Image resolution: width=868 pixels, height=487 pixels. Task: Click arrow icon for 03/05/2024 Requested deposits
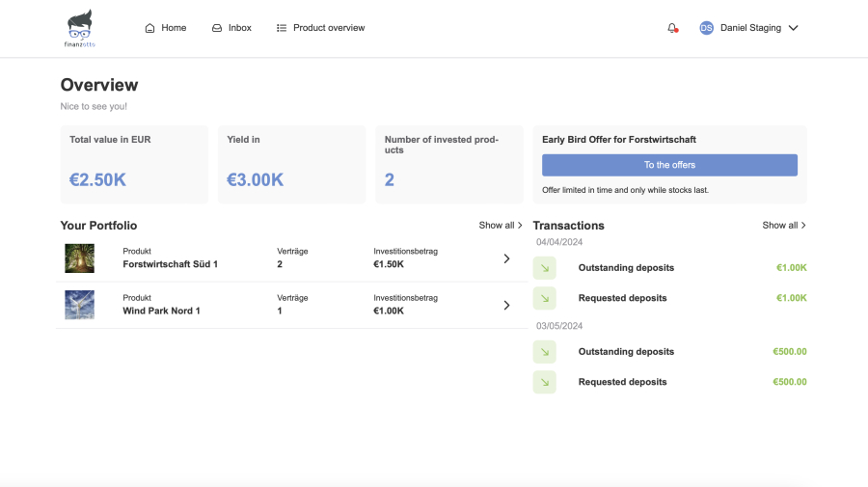(544, 382)
